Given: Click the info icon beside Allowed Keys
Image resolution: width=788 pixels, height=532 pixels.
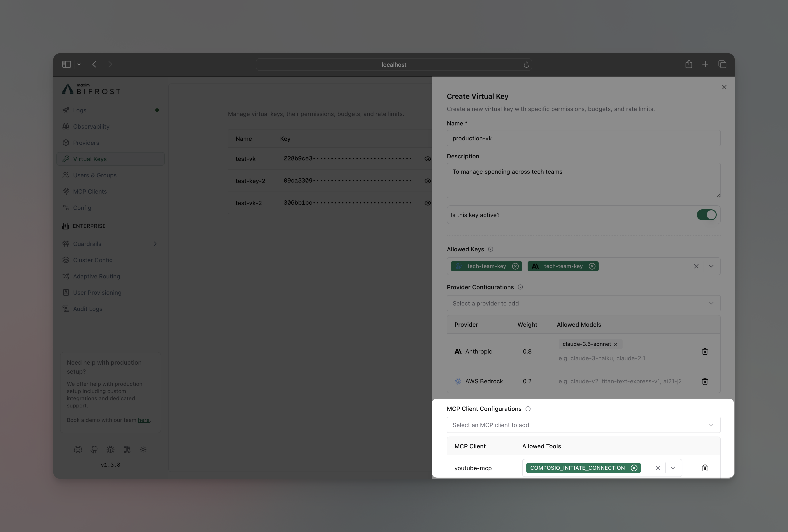Looking at the screenshot, I should pos(490,249).
